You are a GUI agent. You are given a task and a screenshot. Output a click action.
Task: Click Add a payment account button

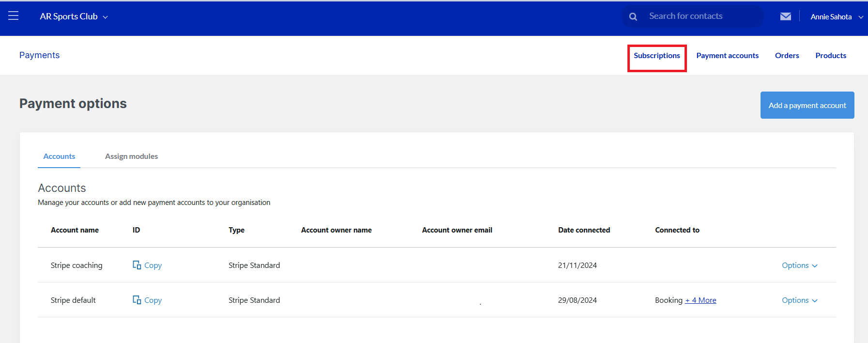(x=807, y=105)
